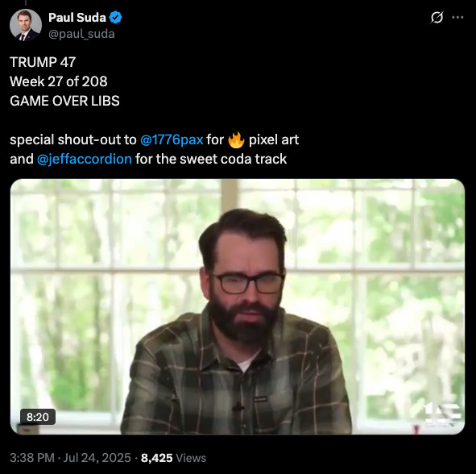Open the 3:38 PM timestamp link

point(32,458)
